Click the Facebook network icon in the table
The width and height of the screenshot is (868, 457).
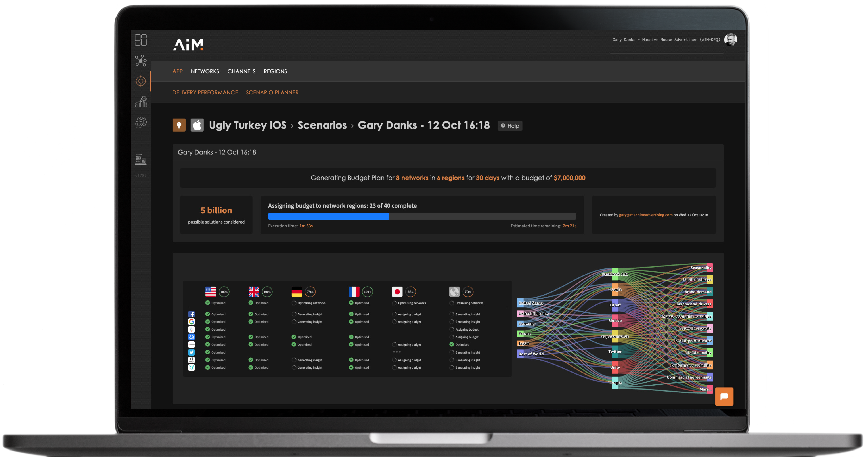point(191,314)
